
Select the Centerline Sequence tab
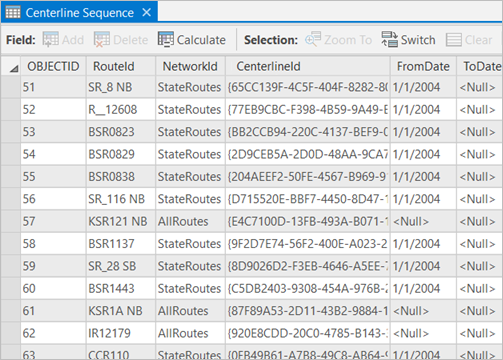point(79,13)
